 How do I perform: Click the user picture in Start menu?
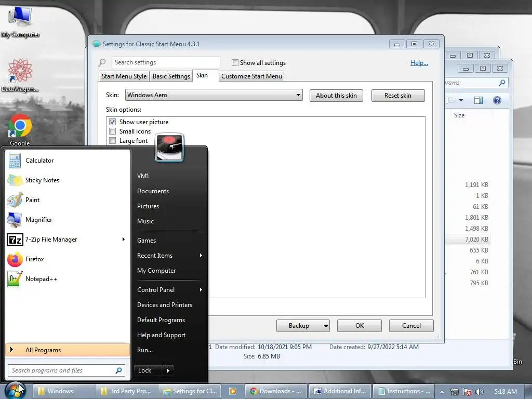coord(169,148)
